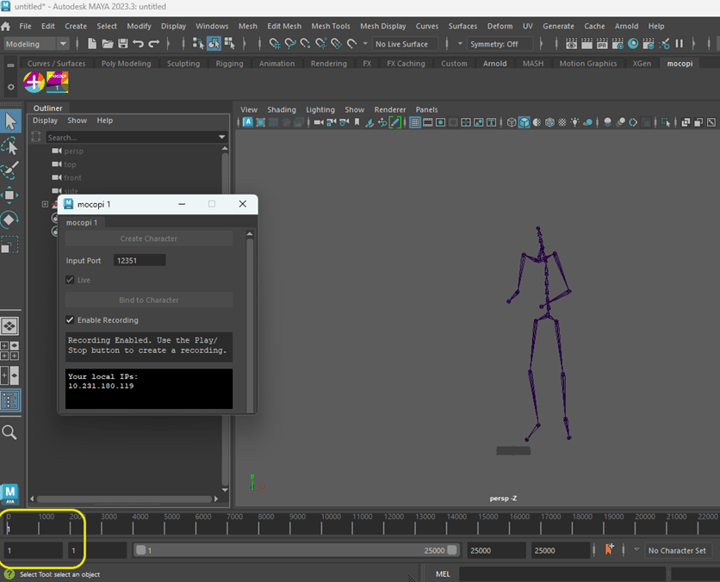
Task: Uncheck Enable Recording checkbox
Action: (x=70, y=320)
